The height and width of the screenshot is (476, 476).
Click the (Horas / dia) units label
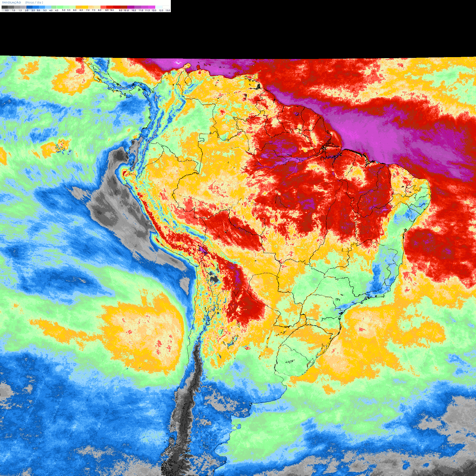(x=34, y=2)
